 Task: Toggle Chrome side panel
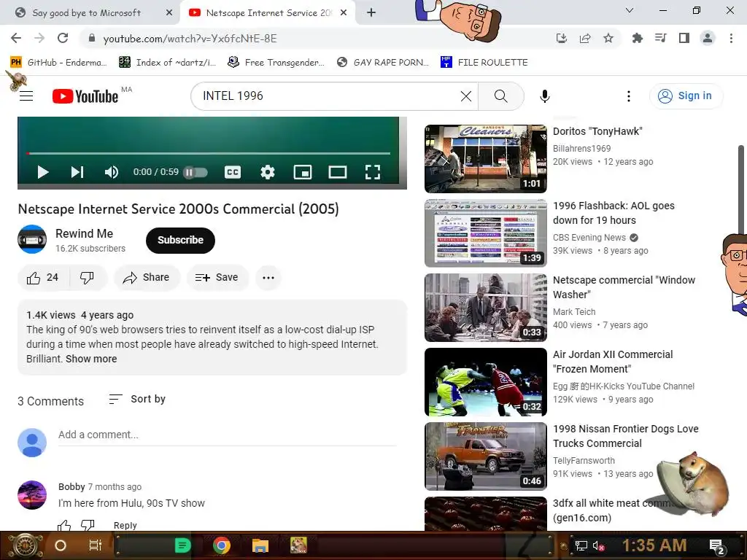pos(684,38)
